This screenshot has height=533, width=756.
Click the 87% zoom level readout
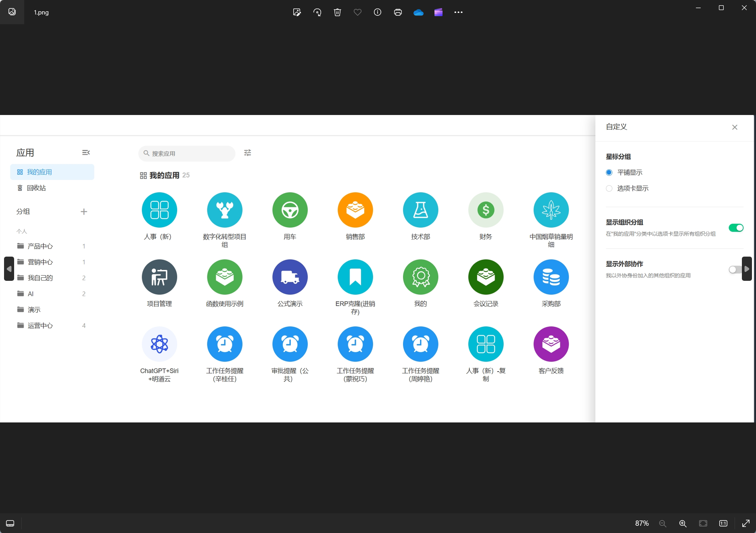(642, 523)
